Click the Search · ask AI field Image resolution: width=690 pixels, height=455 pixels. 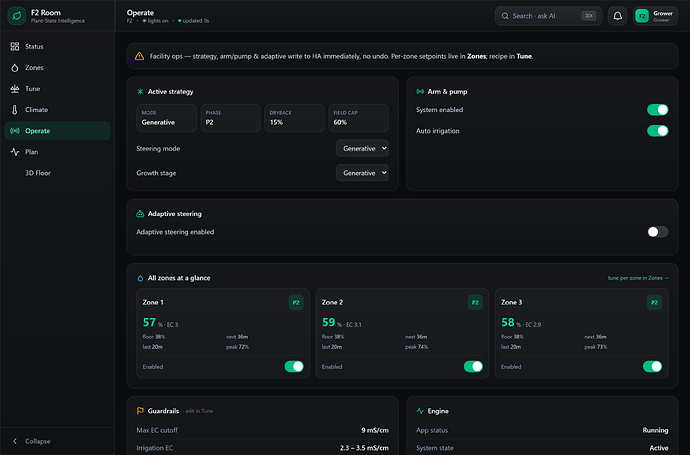(x=548, y=16)
